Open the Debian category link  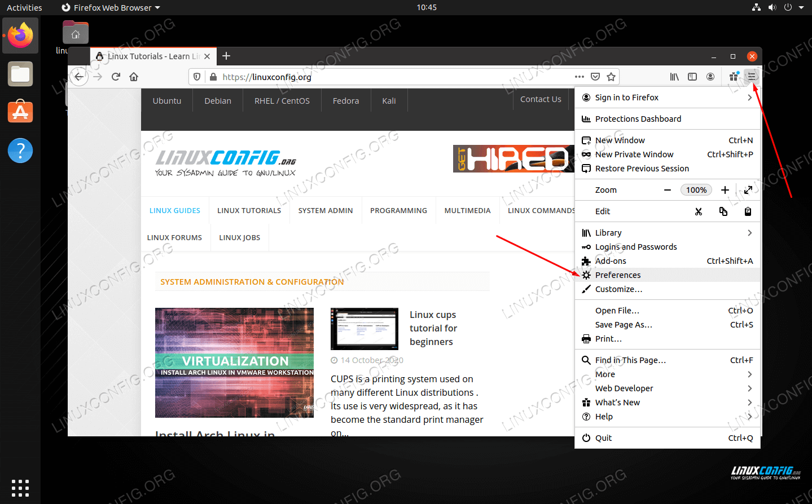218,101
